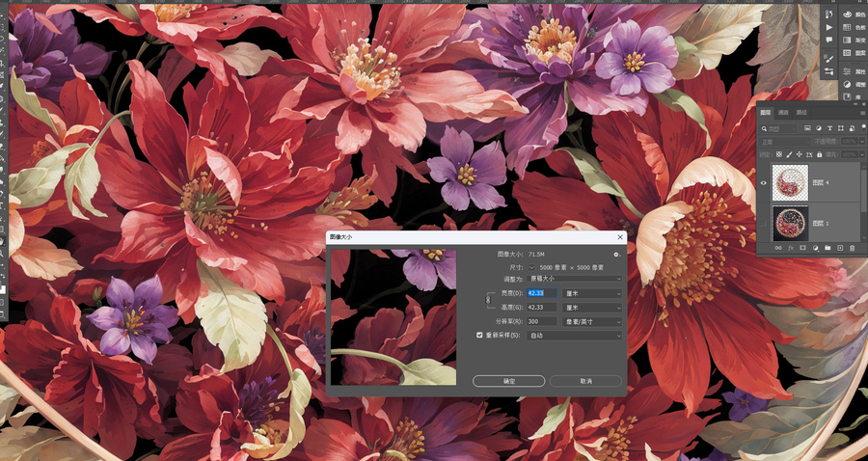This screenshot has width=868, height=461.
Task: Open Image Size dialog gear settings
Action: pos(616,255)
